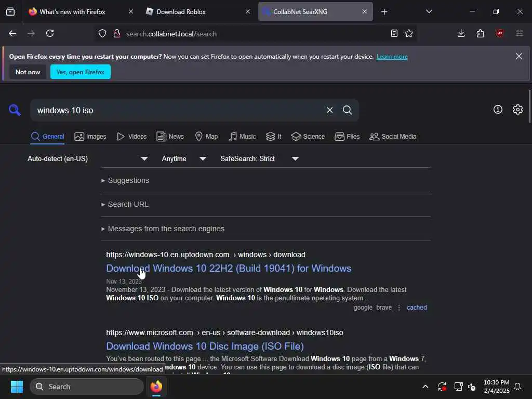The width and height of the screenshot is (532, 399).
Task: Open the Firefox application menu
Action: pyautogui.click(x=520, y=34)
